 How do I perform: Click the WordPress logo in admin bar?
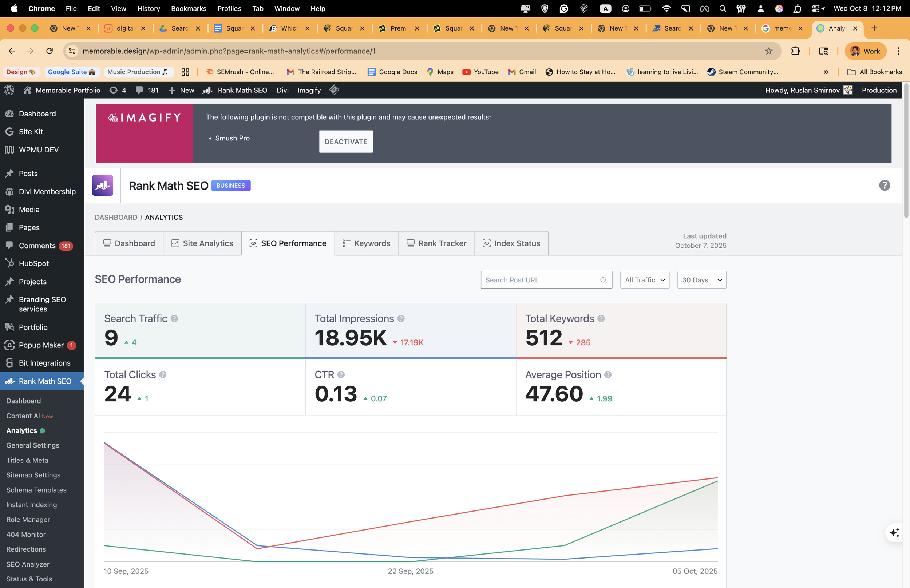pos(9,90)
